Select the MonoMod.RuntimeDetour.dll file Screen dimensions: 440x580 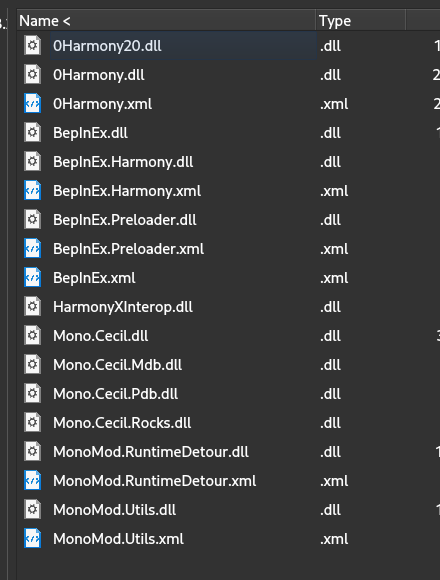151,452
